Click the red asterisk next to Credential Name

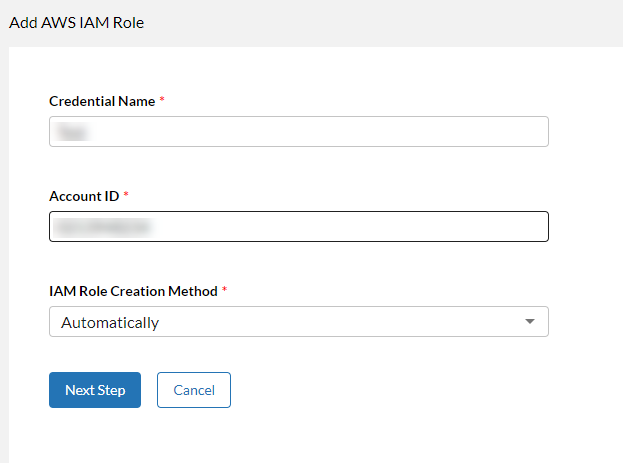click(x=162, y=100)
